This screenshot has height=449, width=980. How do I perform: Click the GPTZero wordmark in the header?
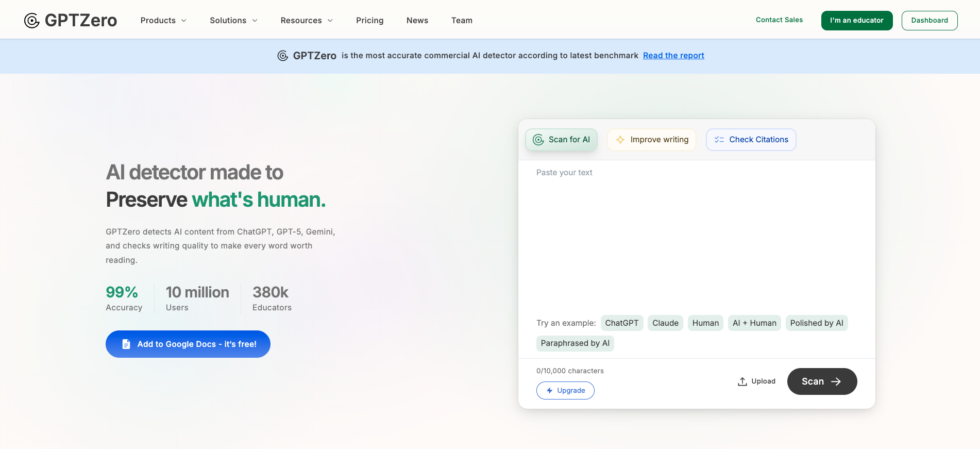coord(81,21)
